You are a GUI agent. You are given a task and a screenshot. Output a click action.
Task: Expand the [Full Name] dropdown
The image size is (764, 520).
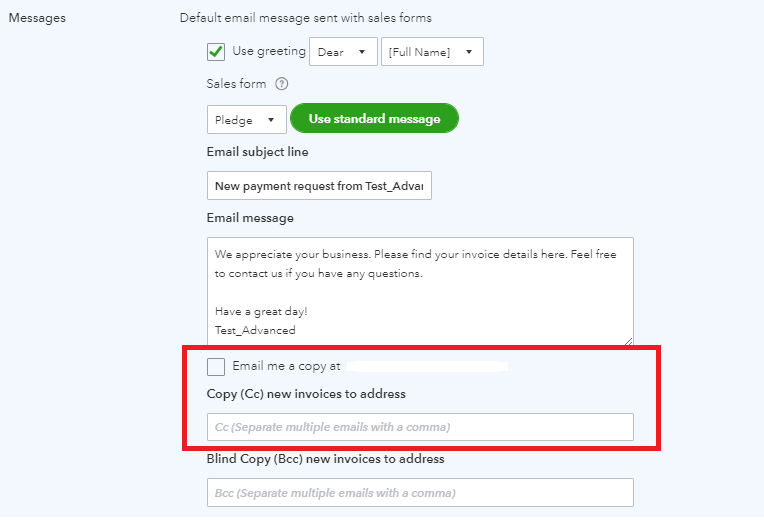[x=432, y=52]
